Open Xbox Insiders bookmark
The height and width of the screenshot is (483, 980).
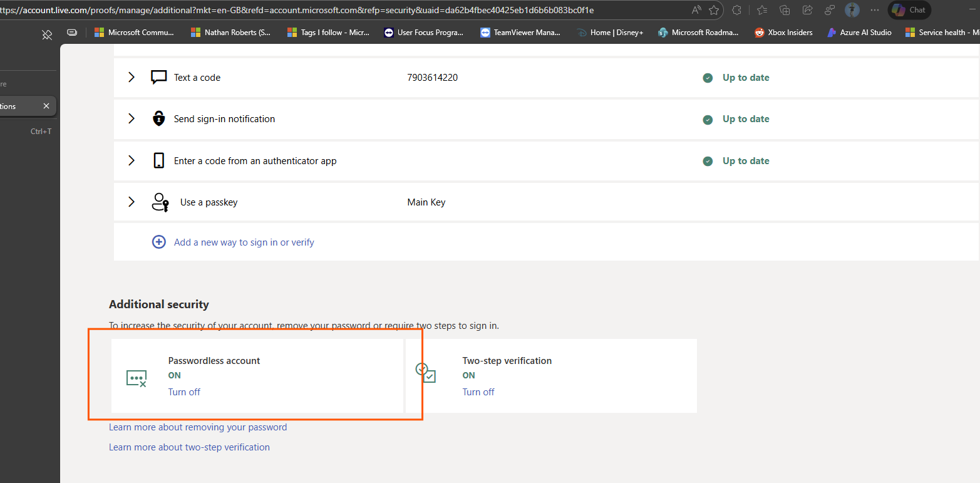783,33
